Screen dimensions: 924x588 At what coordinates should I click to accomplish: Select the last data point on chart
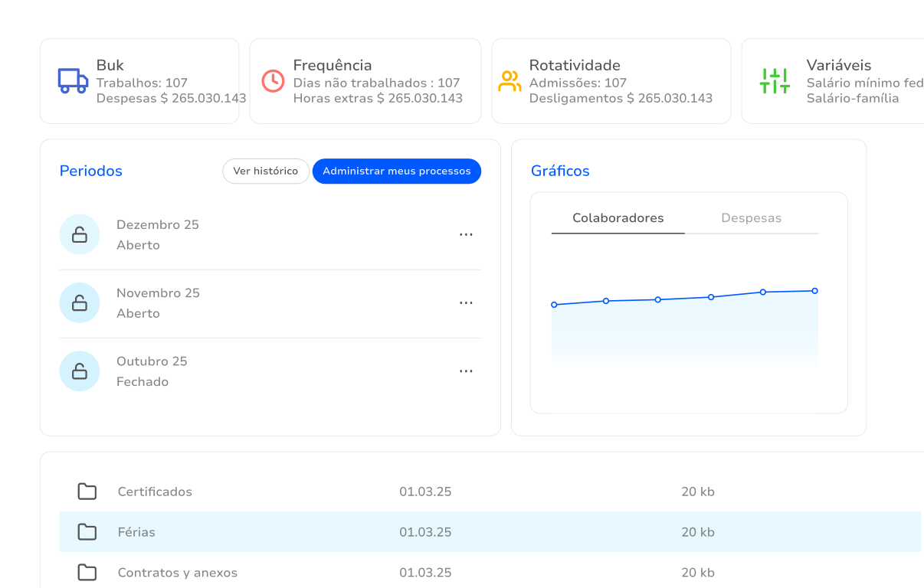click(814, 291)
